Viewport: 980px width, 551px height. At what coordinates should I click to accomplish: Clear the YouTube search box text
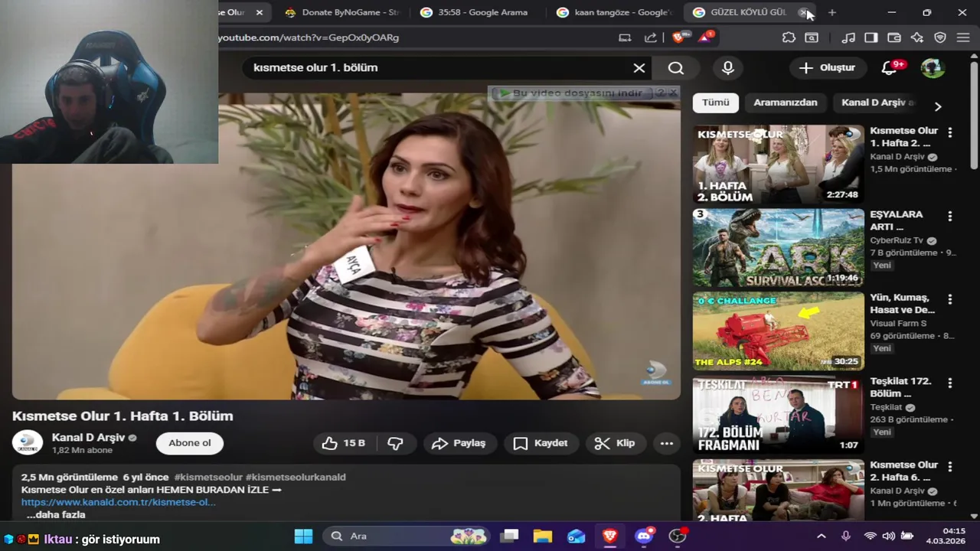click(x=639, y=68)
